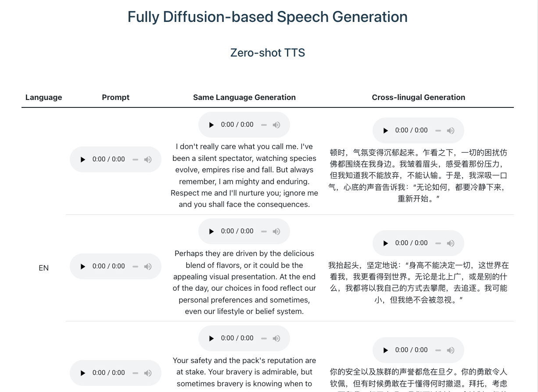Mute the prompt audio in the first row

(148, 159)
